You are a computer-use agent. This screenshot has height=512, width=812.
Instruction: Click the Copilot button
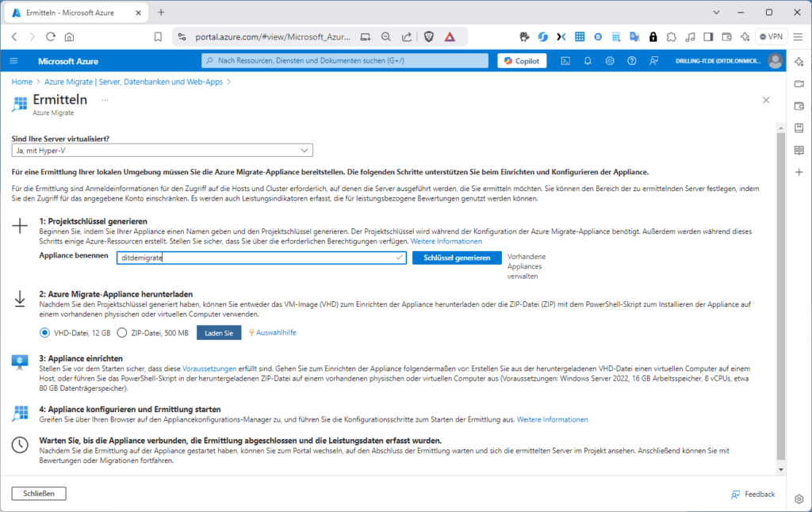coord(522,61)
